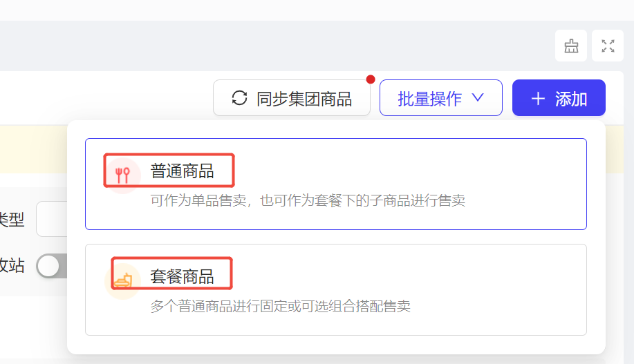Click the 同步集团商品 button

point(292,98)
